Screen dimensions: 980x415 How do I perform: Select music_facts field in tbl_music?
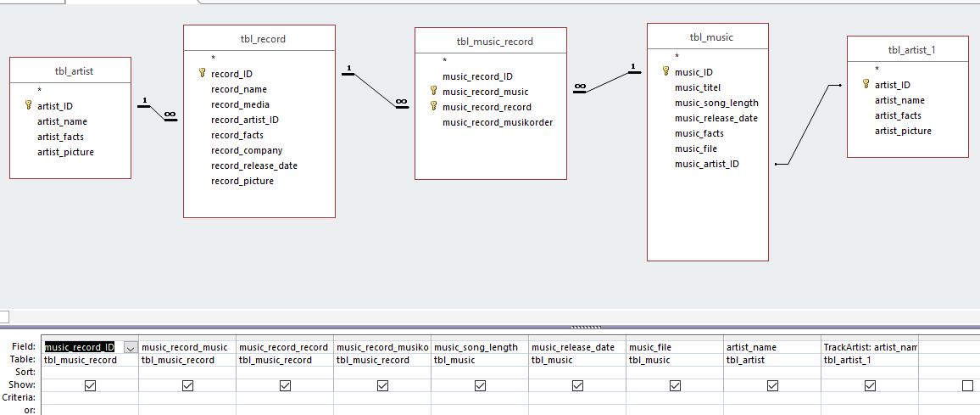699,133
